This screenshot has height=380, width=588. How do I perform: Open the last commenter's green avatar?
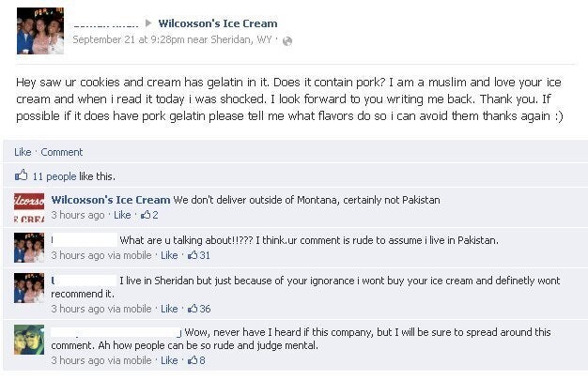pyautogui.click(x=29, y=340)
